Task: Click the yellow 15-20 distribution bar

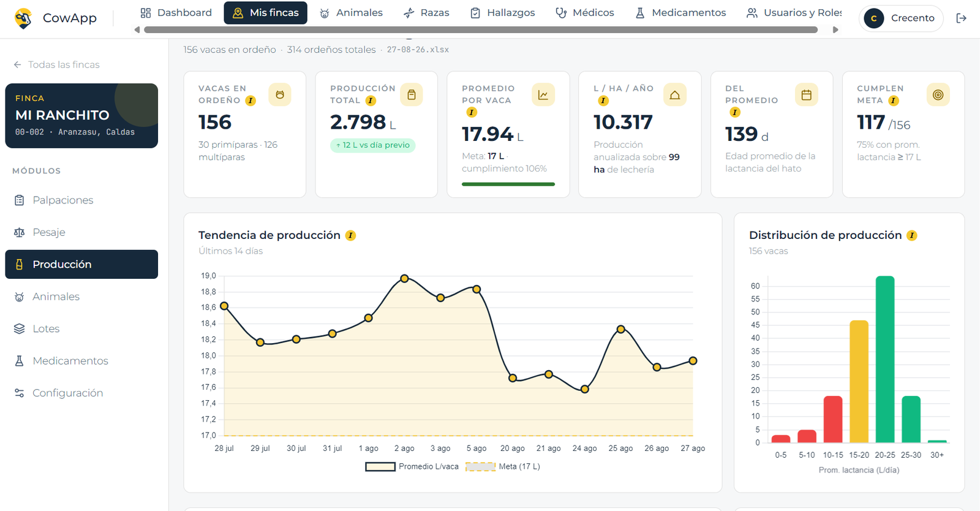Action: pos(859,381)
